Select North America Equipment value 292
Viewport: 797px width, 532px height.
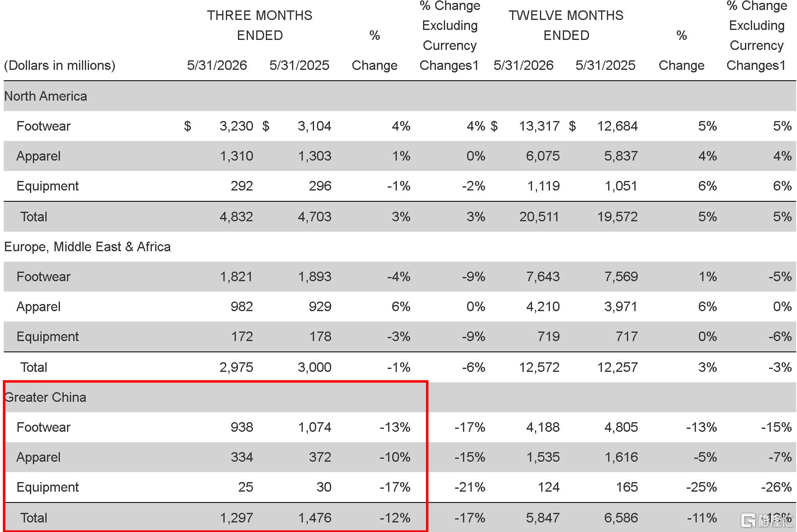pos(242,186)
